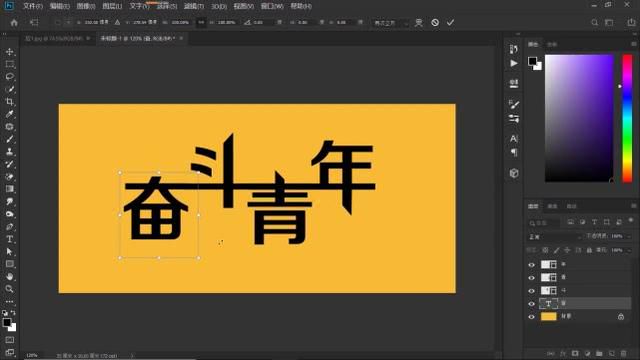Open the layer fill dropdown arrow

(x=628, y=250)
